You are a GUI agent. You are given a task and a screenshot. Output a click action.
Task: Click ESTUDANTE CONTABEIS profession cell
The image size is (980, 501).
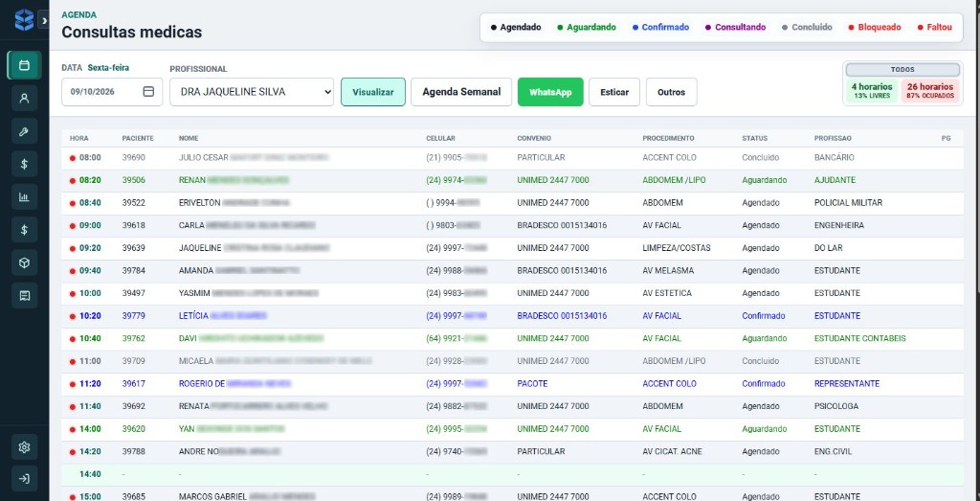[x=860, y=338]
